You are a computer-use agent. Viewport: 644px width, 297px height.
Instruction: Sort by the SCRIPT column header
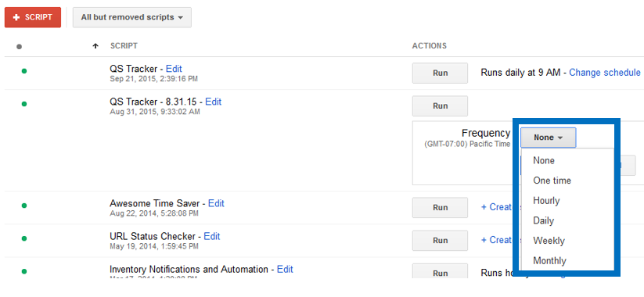click(124, 46)
